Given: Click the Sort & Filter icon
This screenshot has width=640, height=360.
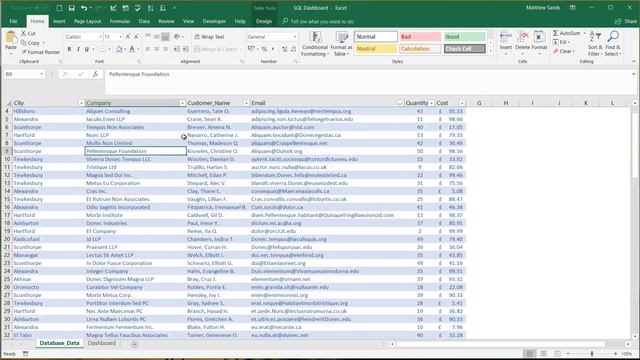Looking at the screenshot, I should (596, 37).
